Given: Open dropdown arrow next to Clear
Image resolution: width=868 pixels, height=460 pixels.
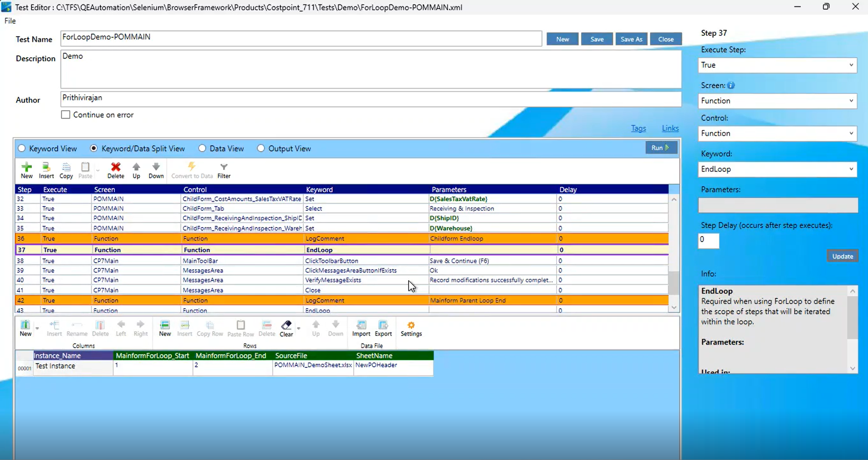Looking at the screenshot, I should [x=299, y=328].
